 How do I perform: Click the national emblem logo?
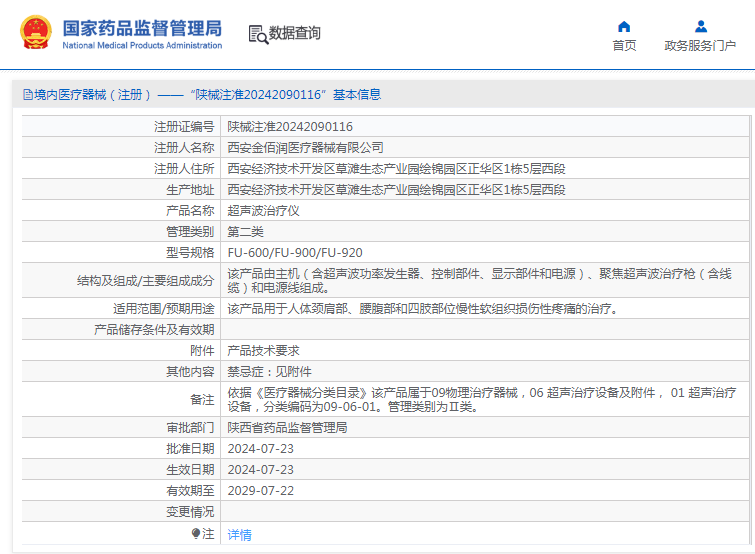tap(36, 32)
